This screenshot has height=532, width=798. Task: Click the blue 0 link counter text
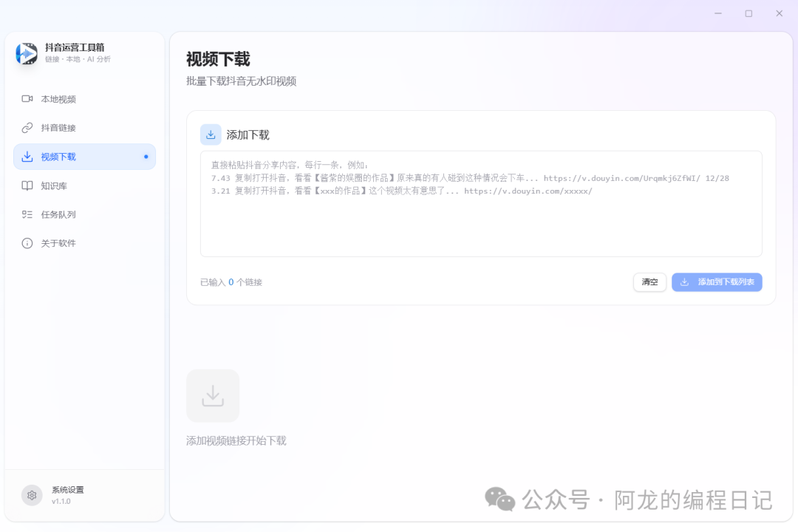[x=231, y=282]
